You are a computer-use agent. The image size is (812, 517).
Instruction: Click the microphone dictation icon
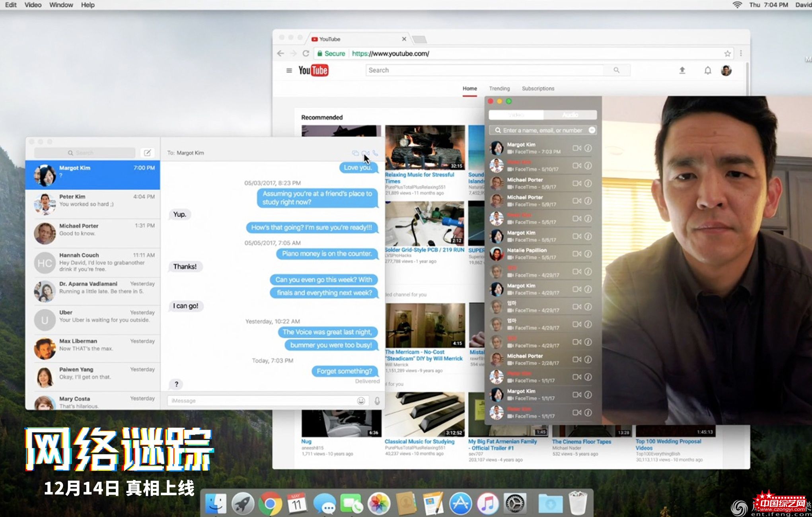pos(377,401)
